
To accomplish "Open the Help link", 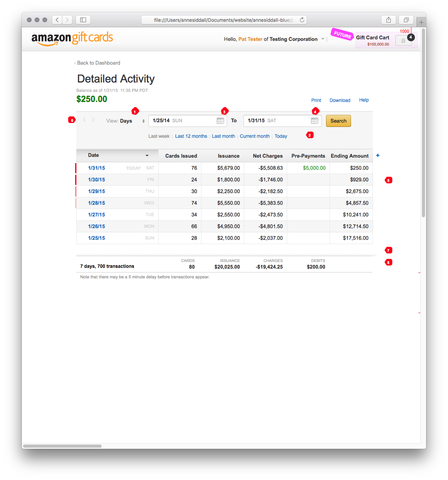I will click(364, 100).
